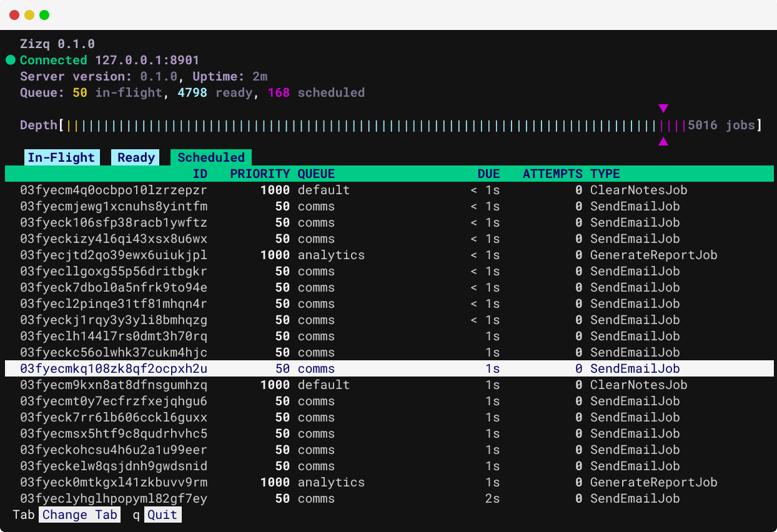Select job 03fyecllgoxg55p56dritbgkr
The width and height of the screenshot is (777, 532).
tap(388, 271)
